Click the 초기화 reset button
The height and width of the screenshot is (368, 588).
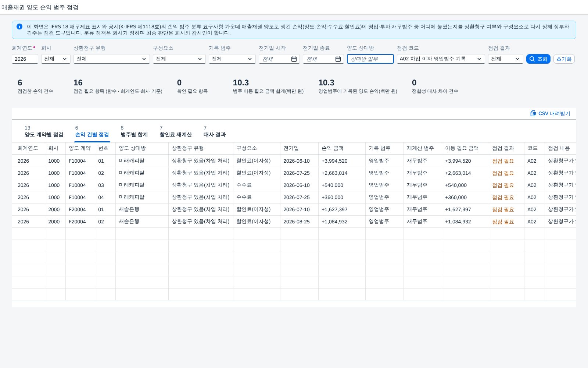point(564,59)
